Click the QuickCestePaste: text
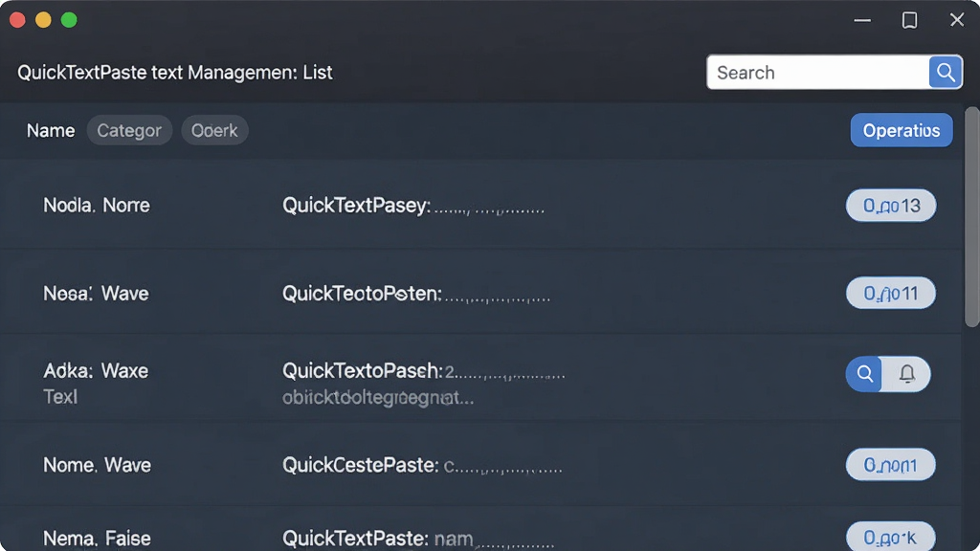The width and height of the screenshot is (980, 551). (360, 465)
